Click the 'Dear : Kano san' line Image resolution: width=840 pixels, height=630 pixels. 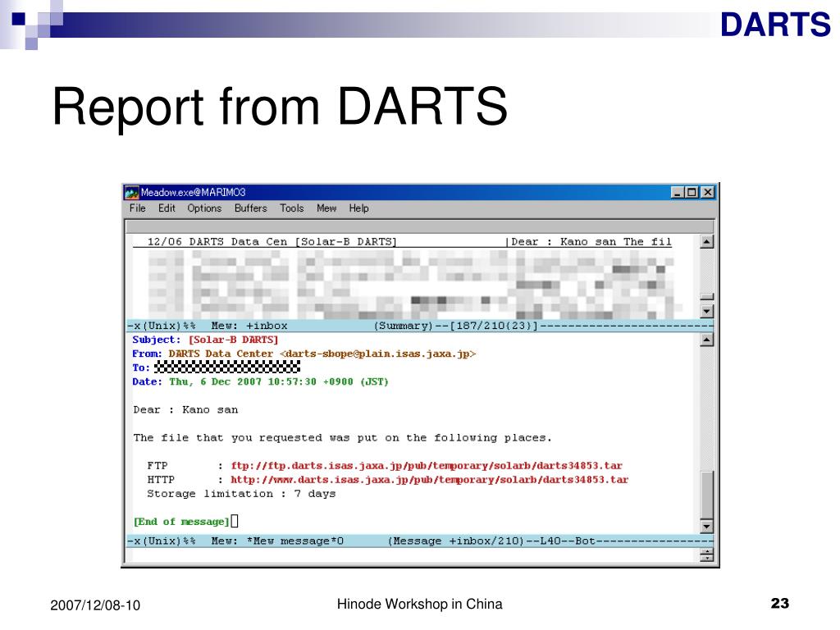pyautogui.click(x=185, y=410)
